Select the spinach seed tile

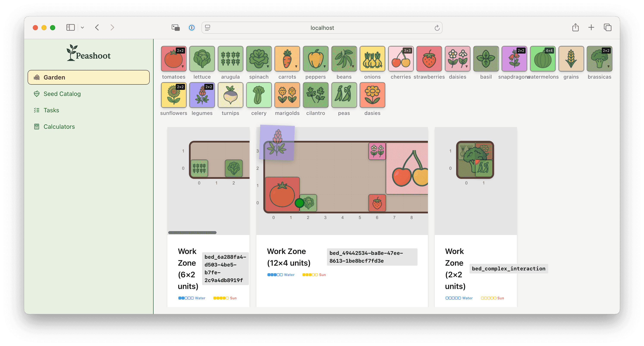point(259,59)
